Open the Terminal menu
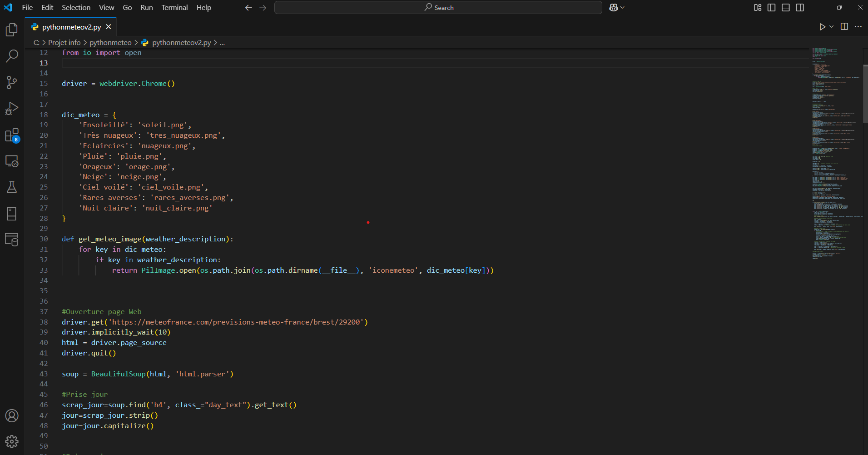The image size is (868, 455). coord(174,8)
